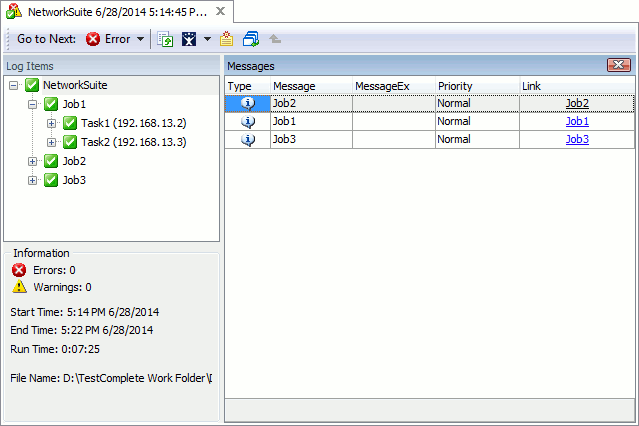Click the green check icon next to Job2

pos(51,161)
